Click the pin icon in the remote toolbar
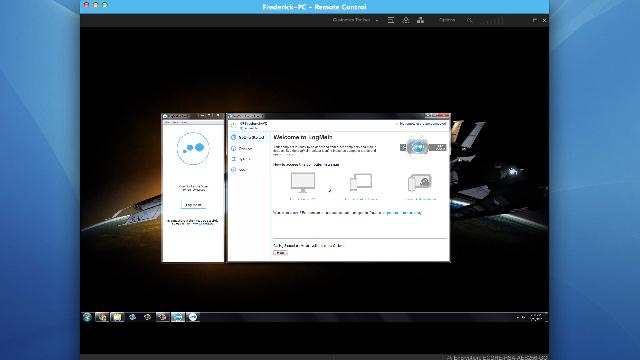640x360 pixels. [534, 20]
